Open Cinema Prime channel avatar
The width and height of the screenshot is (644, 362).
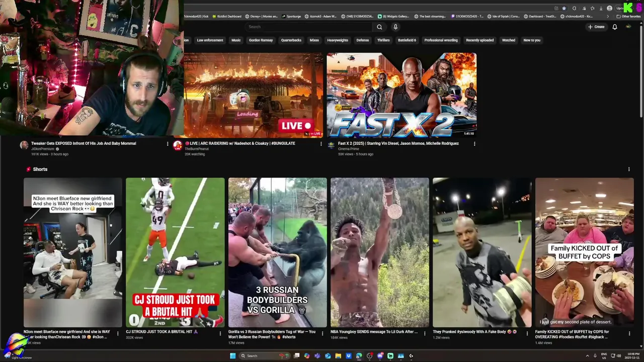(x=331, y=145)
